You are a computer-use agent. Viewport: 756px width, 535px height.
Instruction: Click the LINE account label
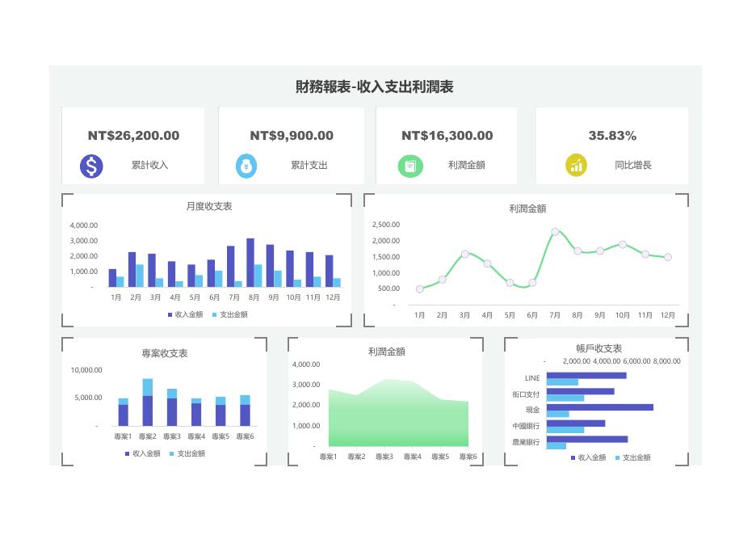coord(532,377)
